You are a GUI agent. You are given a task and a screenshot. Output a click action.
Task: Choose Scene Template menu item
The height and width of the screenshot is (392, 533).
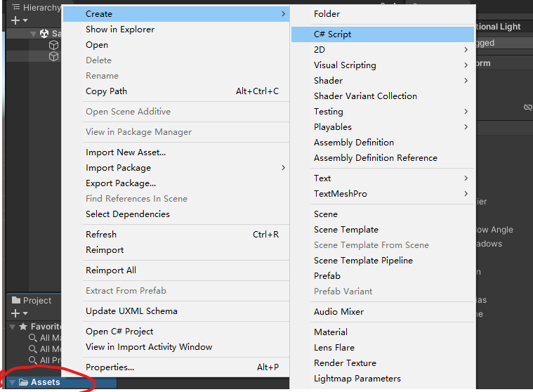click(383, 230)
